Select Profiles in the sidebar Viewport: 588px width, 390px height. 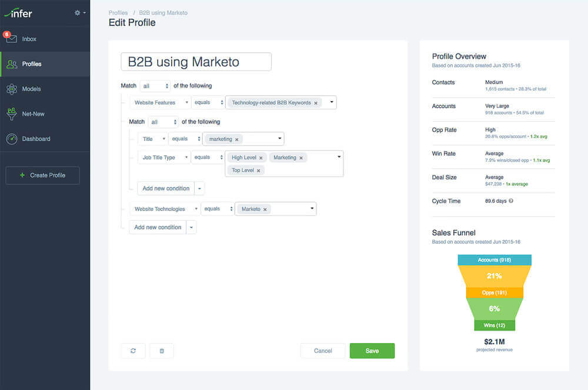click(45, 64)
